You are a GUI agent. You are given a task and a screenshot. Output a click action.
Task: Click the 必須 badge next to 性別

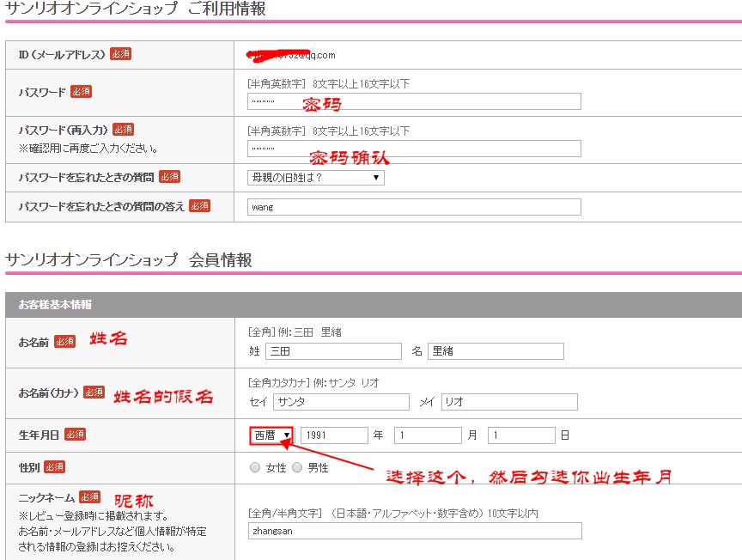(54, 466)
